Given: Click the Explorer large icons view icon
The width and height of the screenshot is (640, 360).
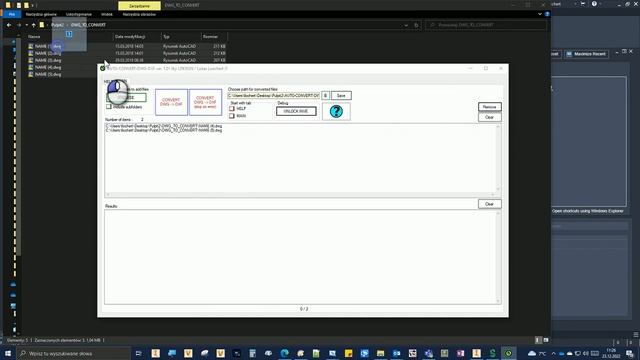Looking at the screenshot, I should (x=546, y=340).
